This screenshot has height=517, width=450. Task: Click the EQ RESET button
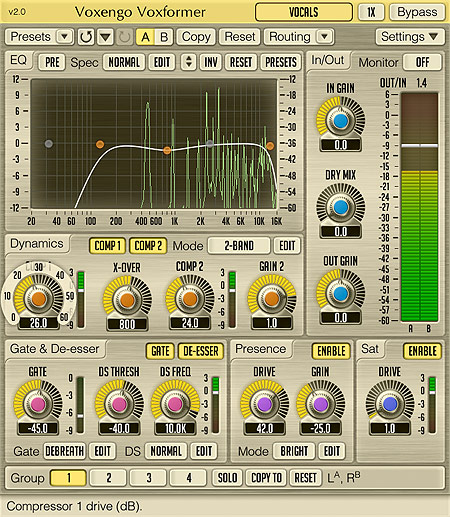[241, 62]
